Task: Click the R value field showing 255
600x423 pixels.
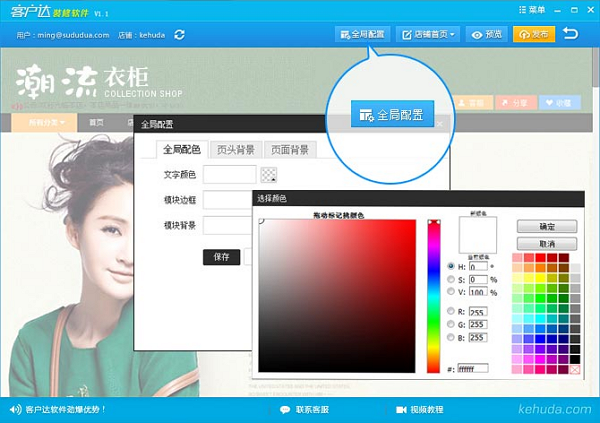Action: point(478,312)
